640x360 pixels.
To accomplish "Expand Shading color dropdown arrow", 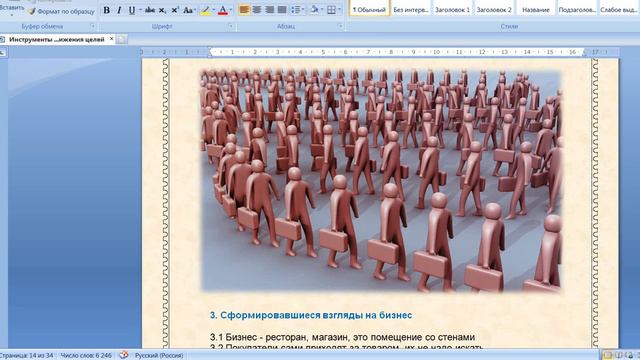I will coord(322,9).
